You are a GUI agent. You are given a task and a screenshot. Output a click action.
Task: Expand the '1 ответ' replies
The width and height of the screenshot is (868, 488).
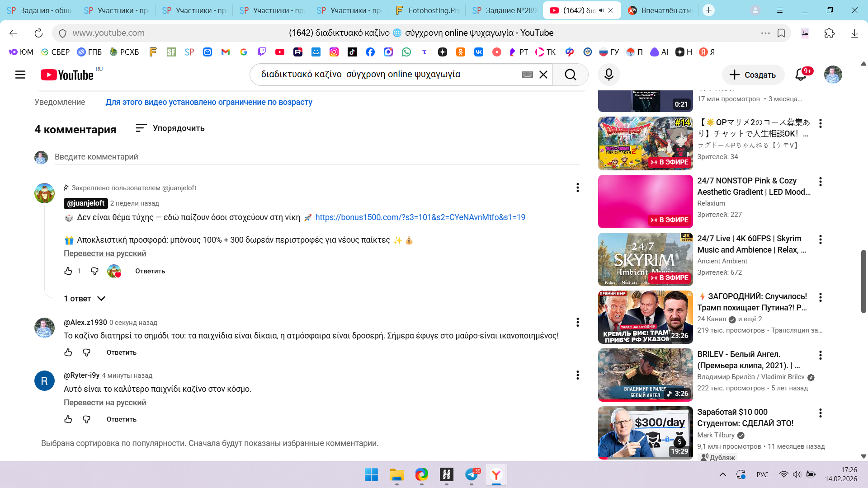point(85,299)
